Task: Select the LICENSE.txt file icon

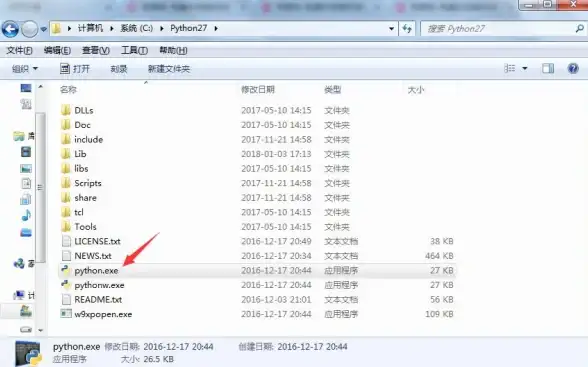Action: point(66,241)
